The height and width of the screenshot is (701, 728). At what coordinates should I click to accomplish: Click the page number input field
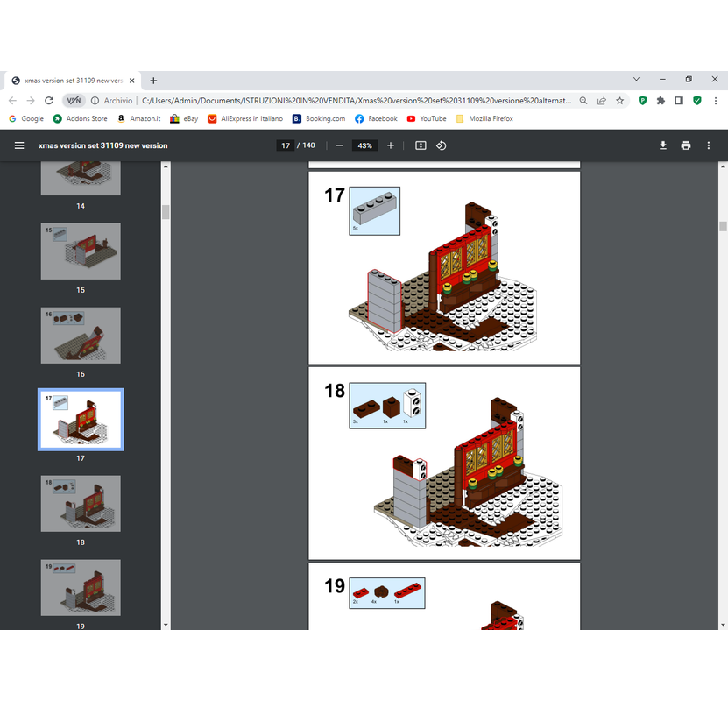[x=286, y=145]
